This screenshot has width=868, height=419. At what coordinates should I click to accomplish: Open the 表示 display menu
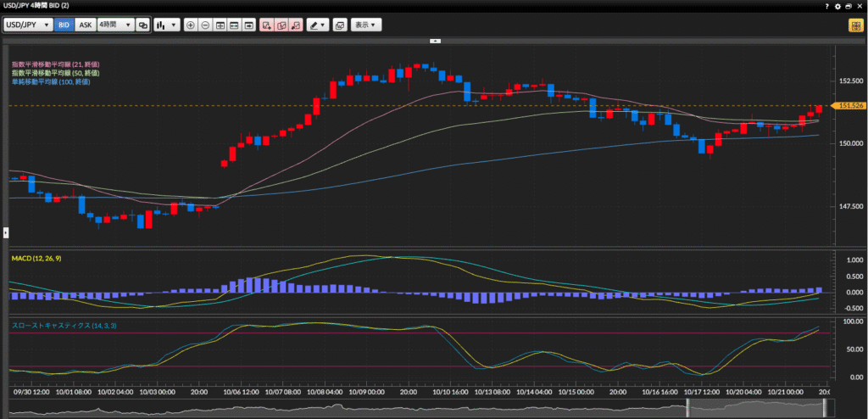367,25
